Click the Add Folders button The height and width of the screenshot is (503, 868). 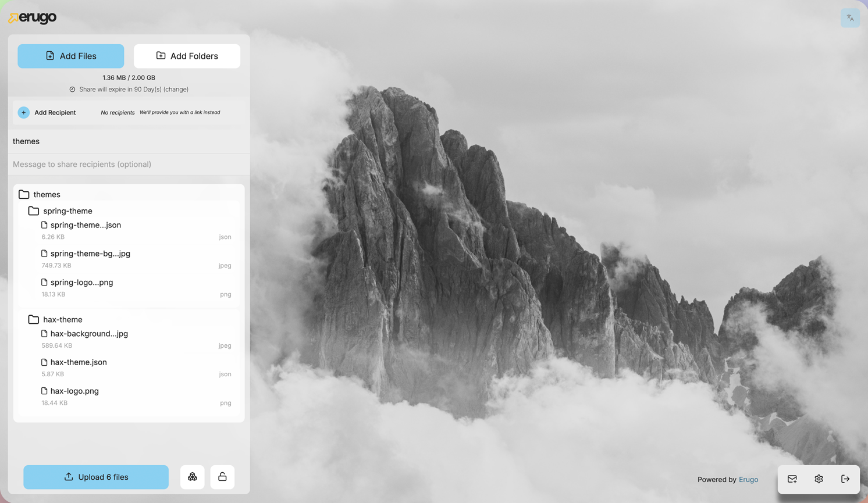coord(187,56)
